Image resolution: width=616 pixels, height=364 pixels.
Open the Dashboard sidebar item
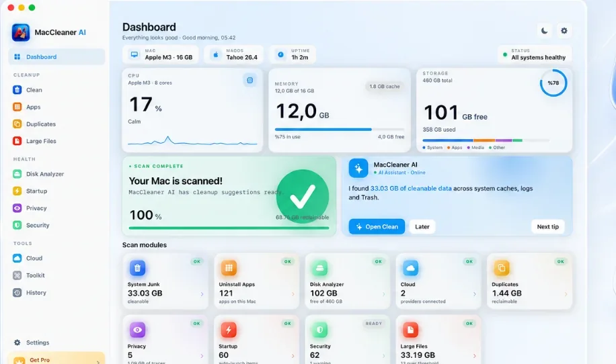click(56, 57)
